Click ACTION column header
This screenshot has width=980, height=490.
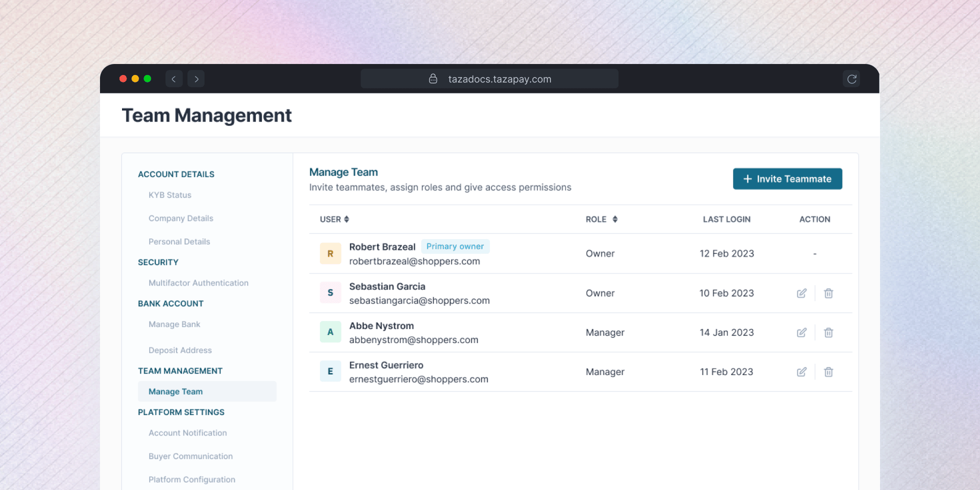(814, 219)
